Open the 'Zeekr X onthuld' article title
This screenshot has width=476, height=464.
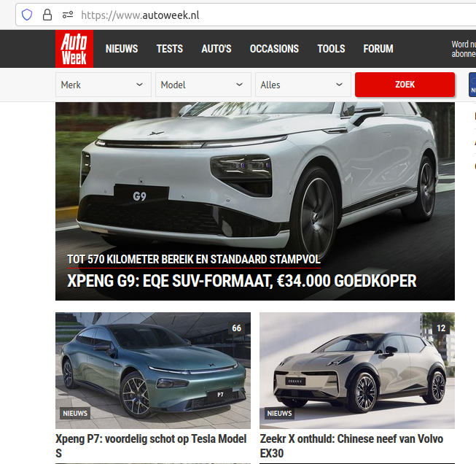(351, 446)
